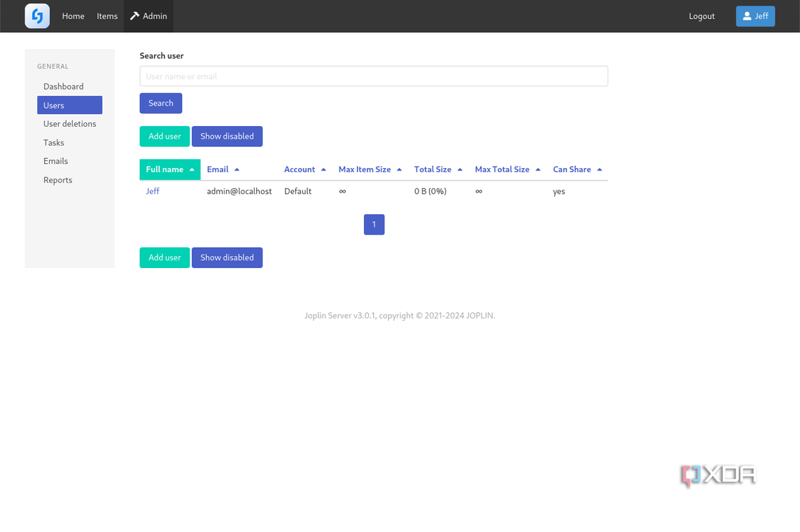Viewport: 800px width, 532px height.
Task: Click the user profile icon beside Jeff
Action: tap(747, 16)
